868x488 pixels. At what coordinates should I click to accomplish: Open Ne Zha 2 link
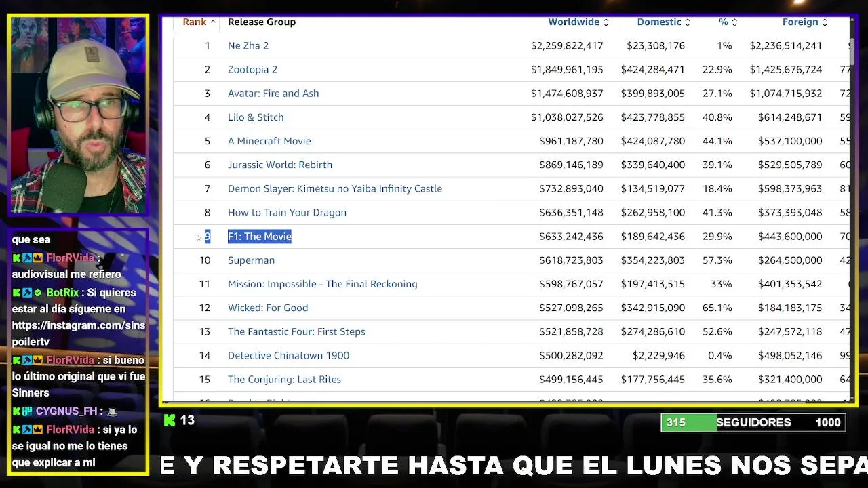pos(248,45)
